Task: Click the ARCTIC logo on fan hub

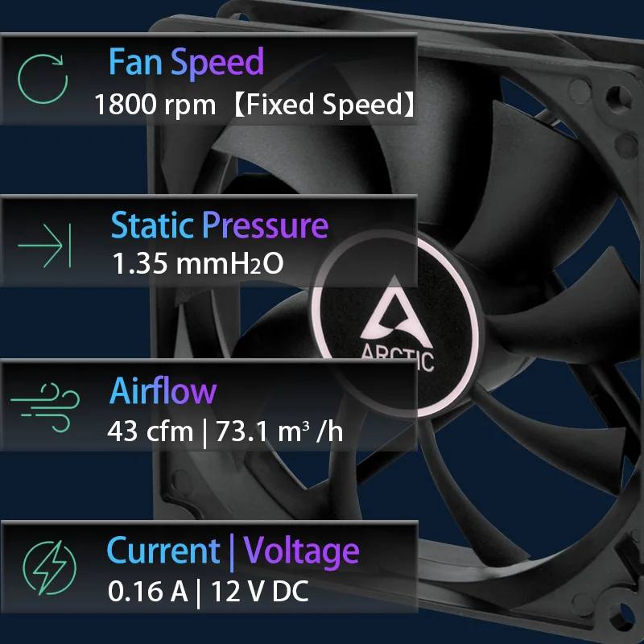Action: click(x=397, y=324)
